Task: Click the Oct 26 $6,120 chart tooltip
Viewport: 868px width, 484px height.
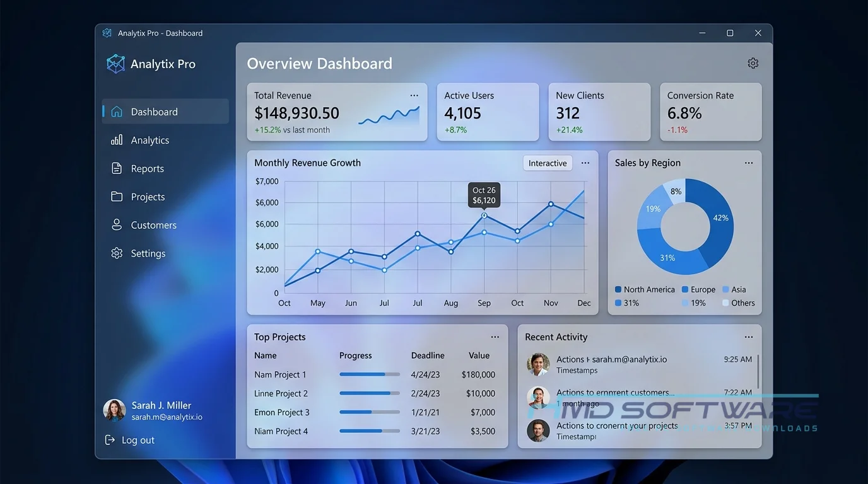Action: pos(484,195)
